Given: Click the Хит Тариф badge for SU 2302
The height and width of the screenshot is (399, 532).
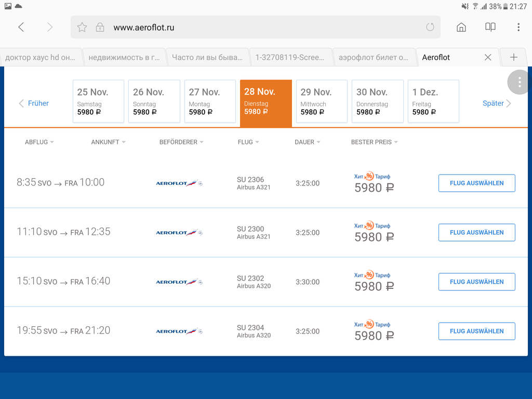Looking at the screenshot, I should tap(372, 275).
